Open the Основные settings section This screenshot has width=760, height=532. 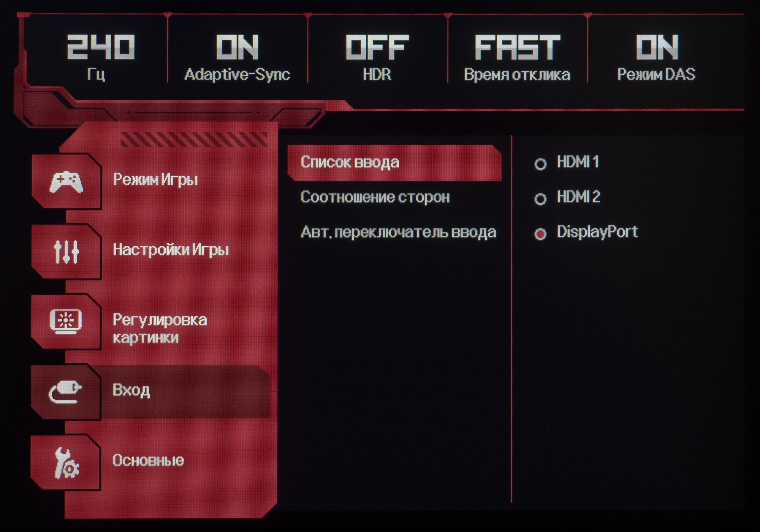(148, 460)
